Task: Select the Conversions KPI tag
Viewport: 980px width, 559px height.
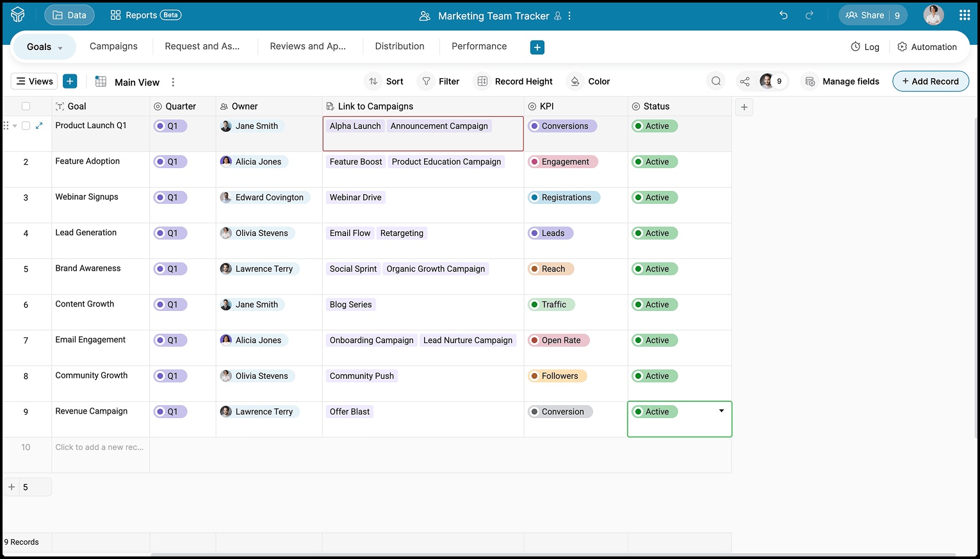Action: tap(562, 126)
